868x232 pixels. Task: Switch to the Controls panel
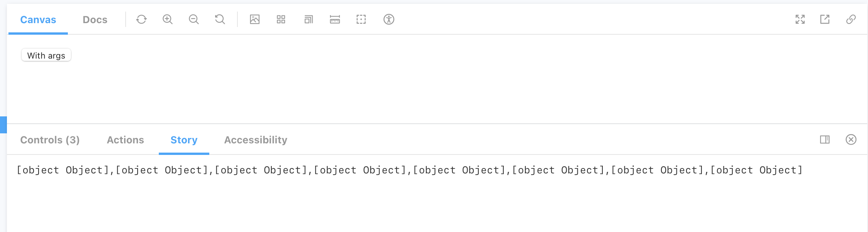click(x=50, y=140)
